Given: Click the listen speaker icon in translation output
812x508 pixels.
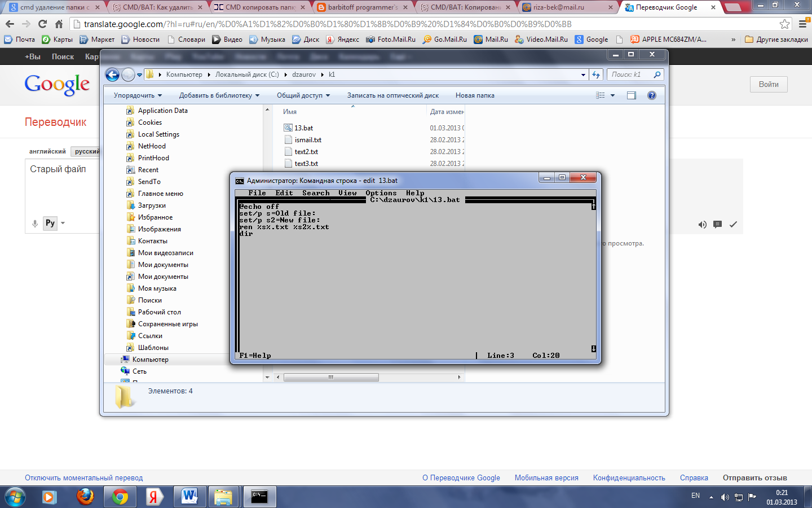Looking at the screenshot, I should (702, 225).
